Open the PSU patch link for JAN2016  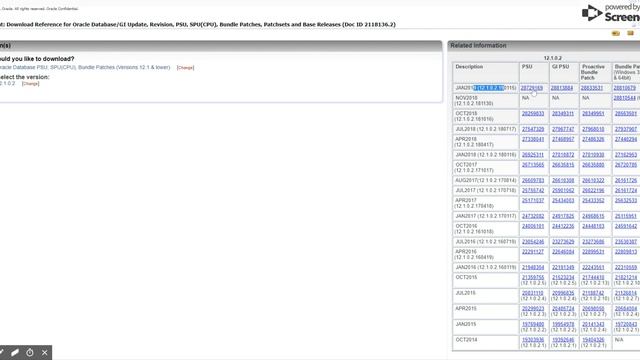click(533, 268)
